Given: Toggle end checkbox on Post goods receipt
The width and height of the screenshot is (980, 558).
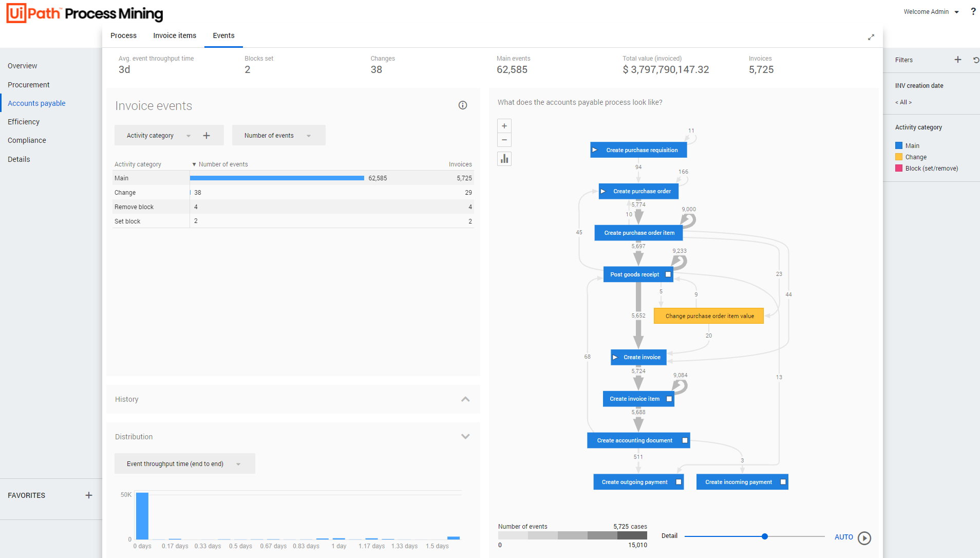Looking at the screenshot, I should 668,274.
